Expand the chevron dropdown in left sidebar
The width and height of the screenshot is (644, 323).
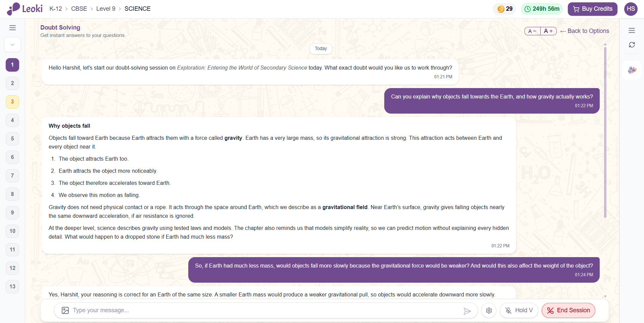pyautogui.click(x=12, y=45)
